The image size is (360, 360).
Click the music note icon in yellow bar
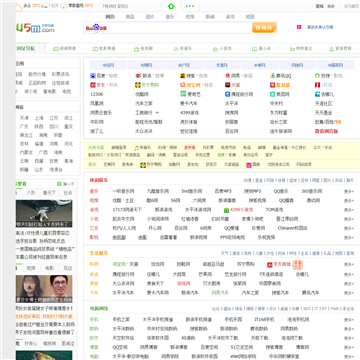137,147
